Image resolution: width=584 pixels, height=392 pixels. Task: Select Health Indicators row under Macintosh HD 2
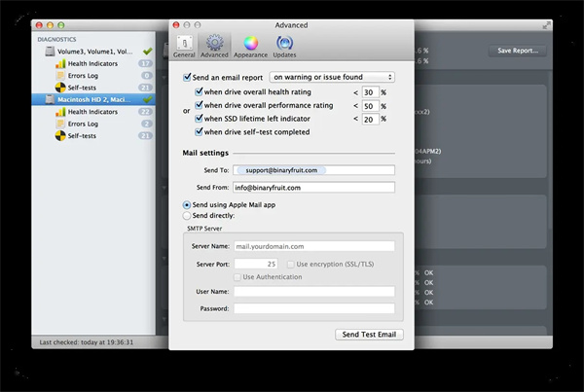[x=93, y=112]
